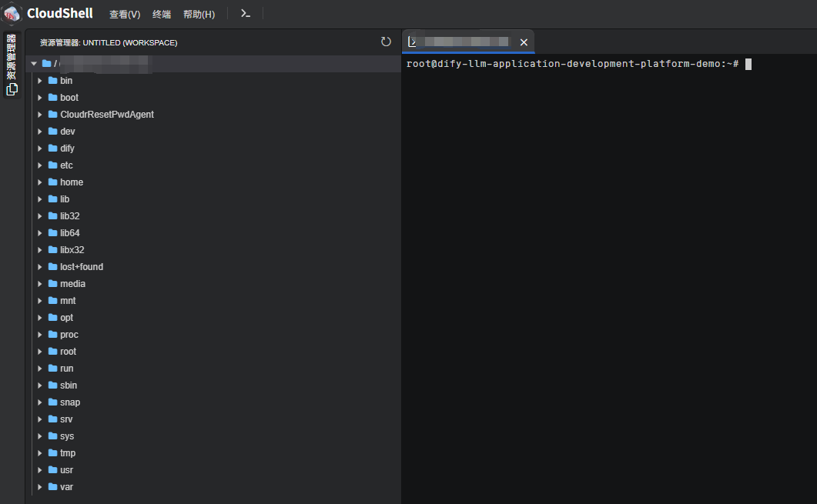Focus the terminal at the root@dify prompt

[572, 64]
